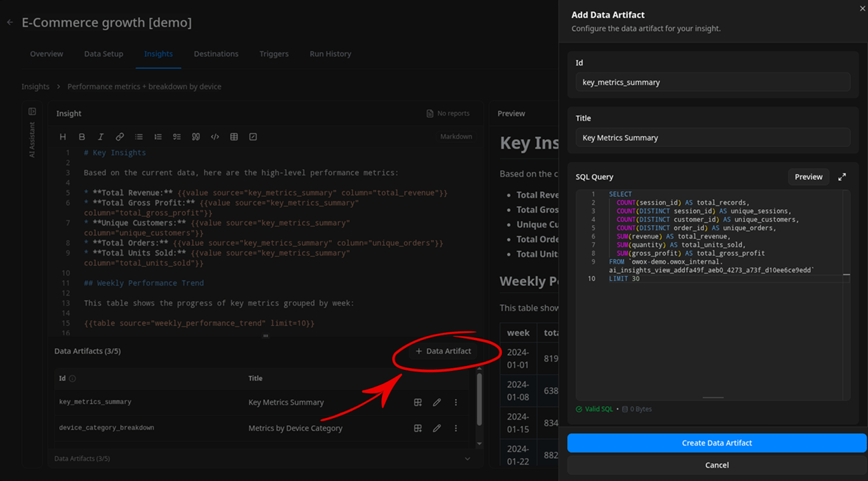Collapse the Data Artifacts panel with the chevron
868x481 pixels.
(x=467, y=458)
